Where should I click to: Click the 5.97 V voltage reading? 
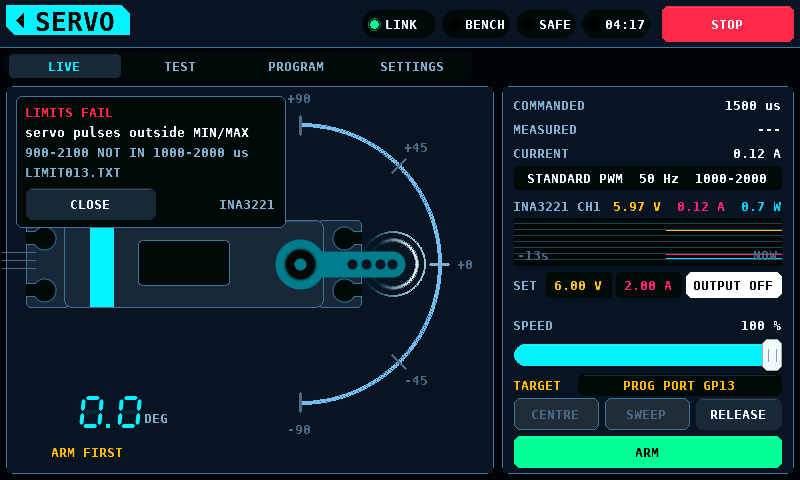click(x=636, y=207)
